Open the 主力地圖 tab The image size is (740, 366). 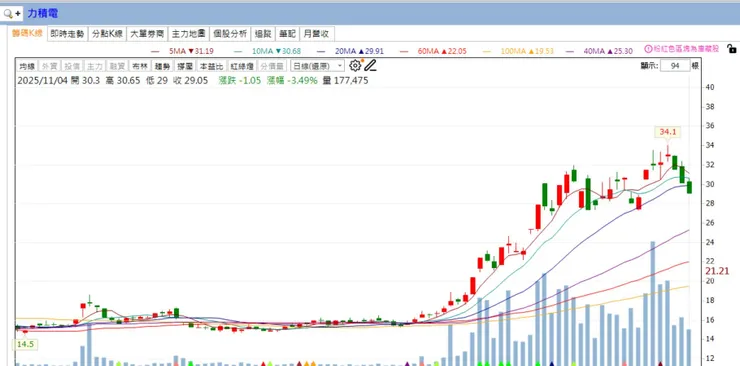click(x=188, y=34)
